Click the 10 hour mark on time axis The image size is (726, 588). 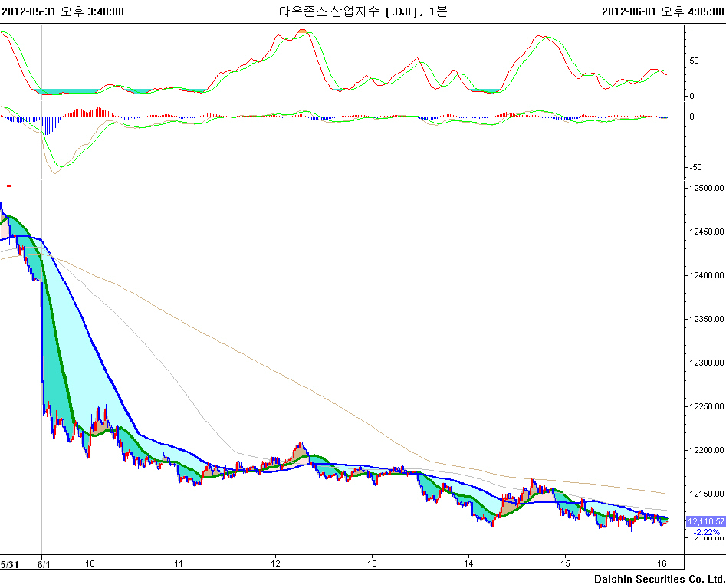pos(90,563)
